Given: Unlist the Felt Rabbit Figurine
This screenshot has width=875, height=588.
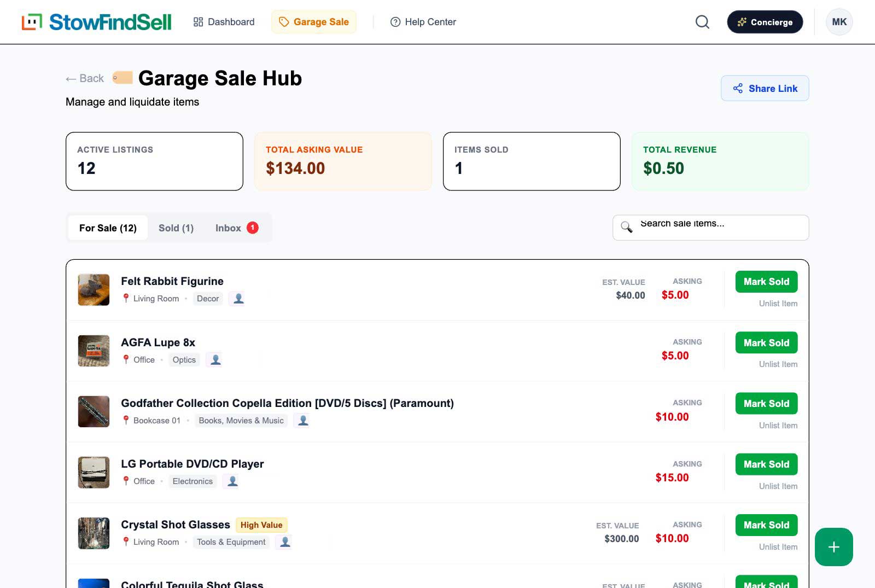Looking at the screenshot, I should click(778, 304).
